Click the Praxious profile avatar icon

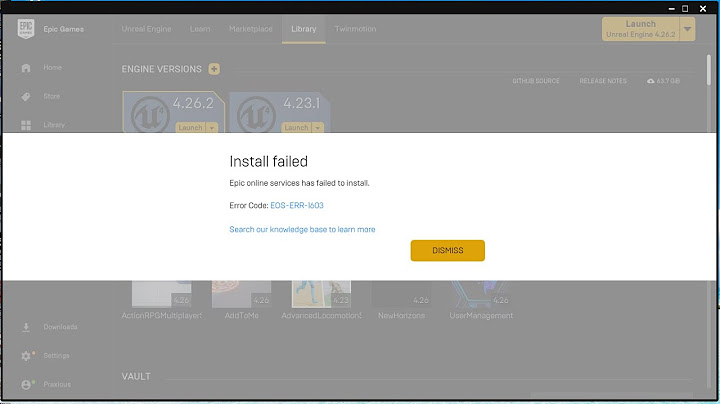click(26, 385)
